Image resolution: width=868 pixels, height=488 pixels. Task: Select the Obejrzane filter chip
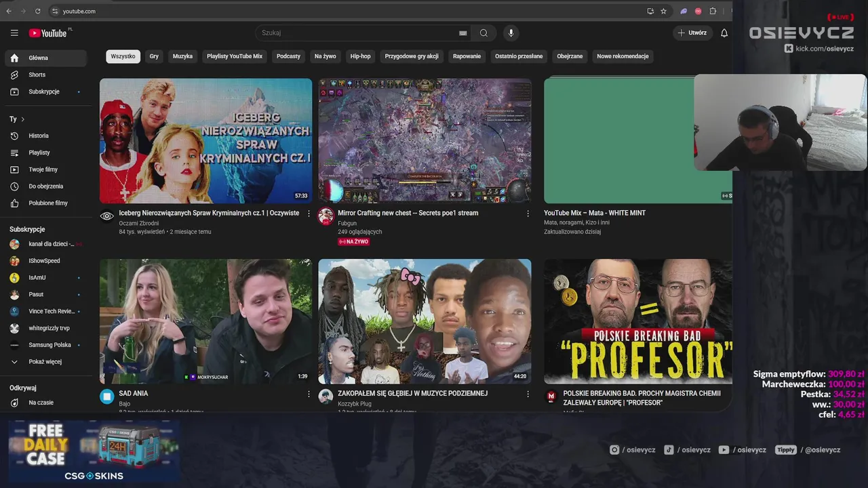570,56
